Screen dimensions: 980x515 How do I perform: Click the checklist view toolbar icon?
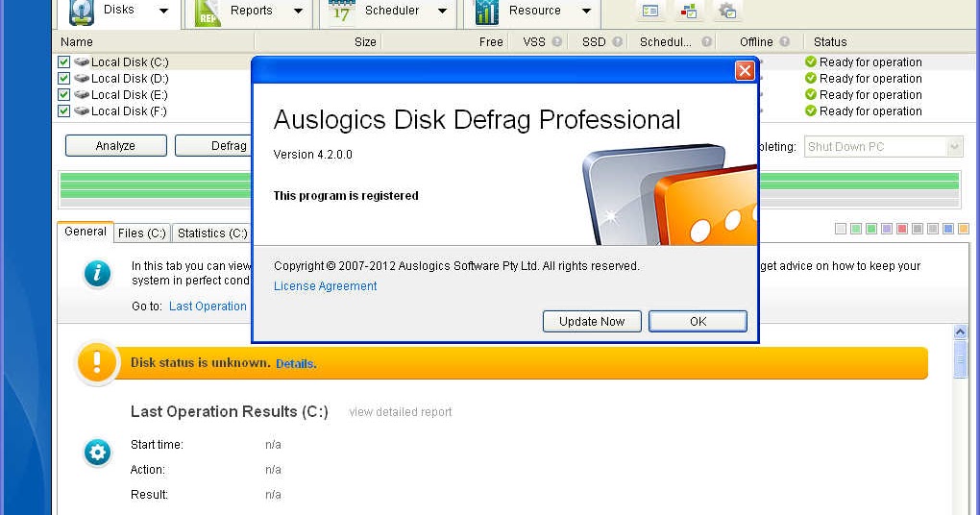click(650, 11)
